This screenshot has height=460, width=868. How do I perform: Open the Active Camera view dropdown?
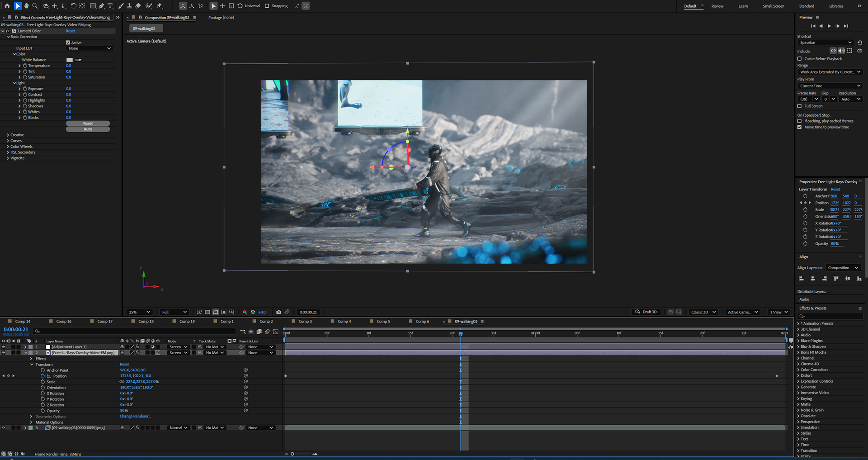742,312
